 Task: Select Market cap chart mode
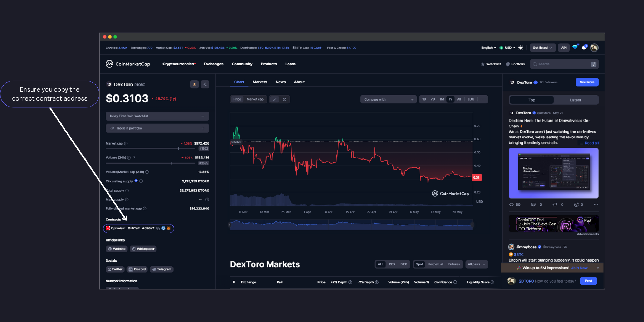[x=255, y=99]
